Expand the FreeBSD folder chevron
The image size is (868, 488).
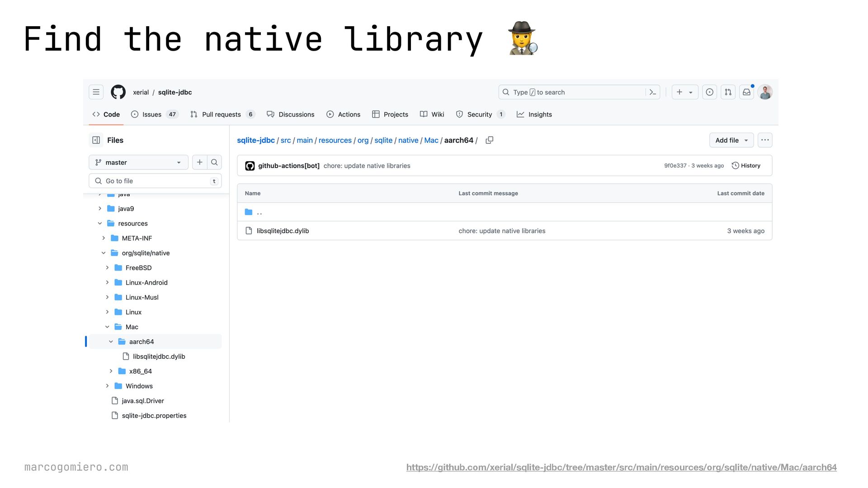pos(107,268)
